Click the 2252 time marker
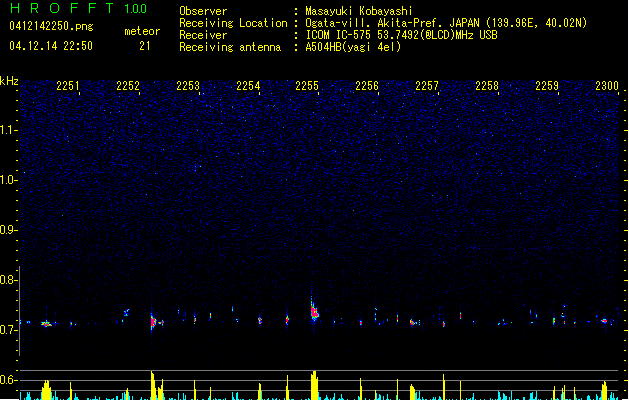Viewport: 629px width, 400px height. point(128,86)
